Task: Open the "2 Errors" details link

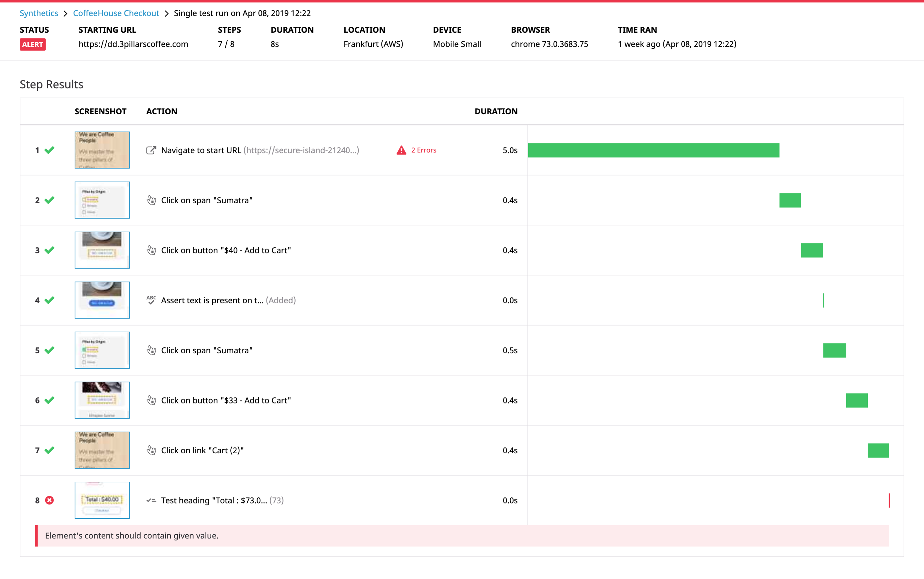Action: [x=423, y=150]
